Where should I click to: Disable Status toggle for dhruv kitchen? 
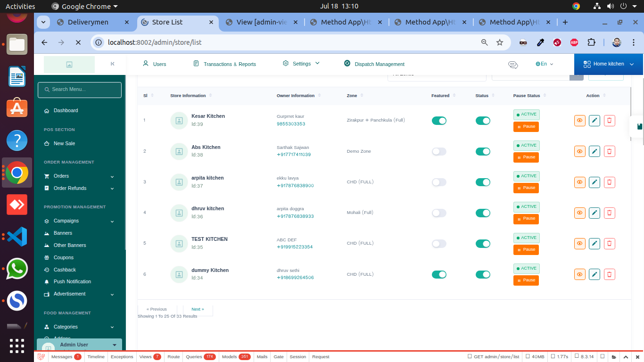click(483, 213)
